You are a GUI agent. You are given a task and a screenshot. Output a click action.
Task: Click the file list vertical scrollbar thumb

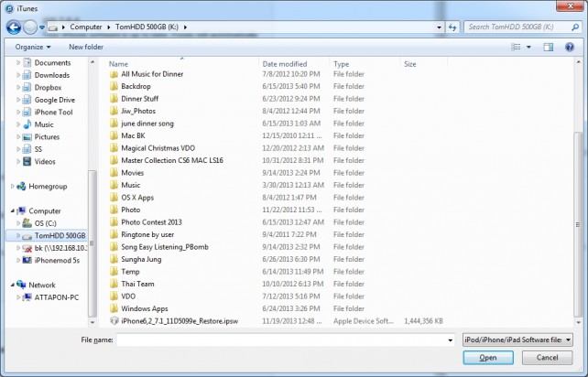coord(578,225)
